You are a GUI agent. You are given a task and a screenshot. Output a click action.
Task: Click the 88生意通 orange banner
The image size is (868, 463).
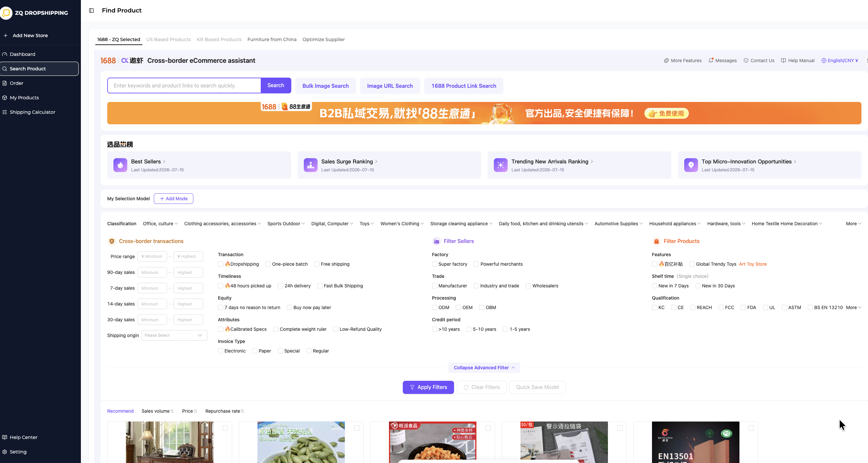pos(484,113)
